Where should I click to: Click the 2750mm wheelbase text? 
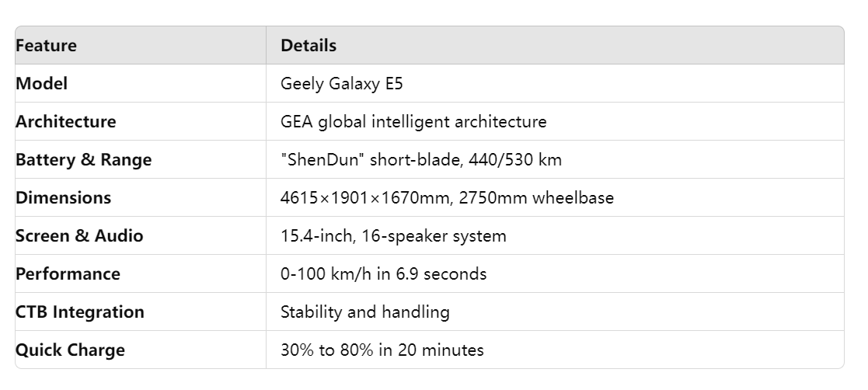pos(536,198)
